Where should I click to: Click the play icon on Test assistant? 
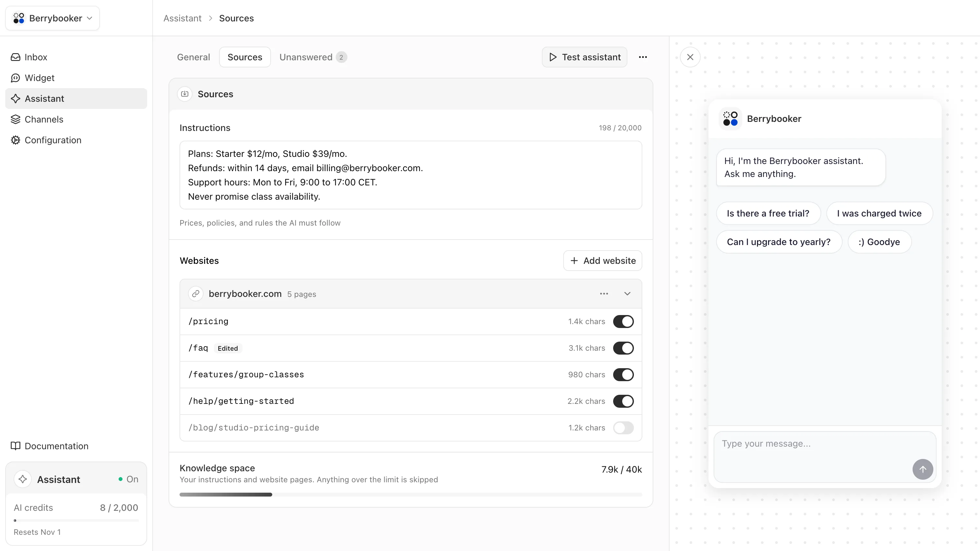pyautogui.click(x=553, y=57)
